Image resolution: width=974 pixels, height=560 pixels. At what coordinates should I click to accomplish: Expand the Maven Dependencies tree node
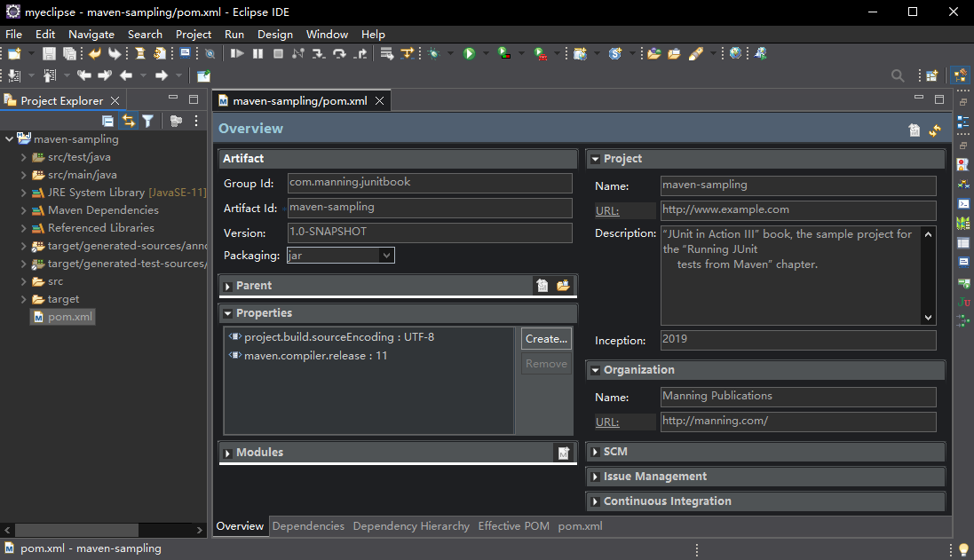[24, 210]
